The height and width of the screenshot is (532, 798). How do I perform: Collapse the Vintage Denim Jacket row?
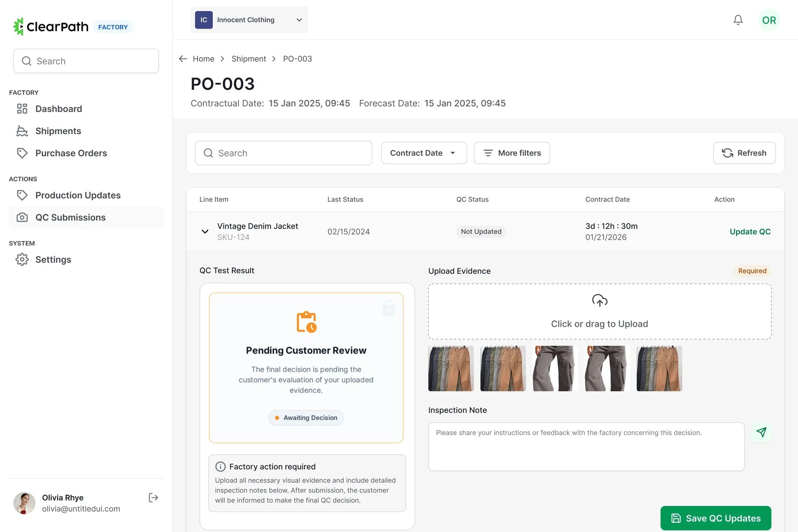tap(205, 232)
